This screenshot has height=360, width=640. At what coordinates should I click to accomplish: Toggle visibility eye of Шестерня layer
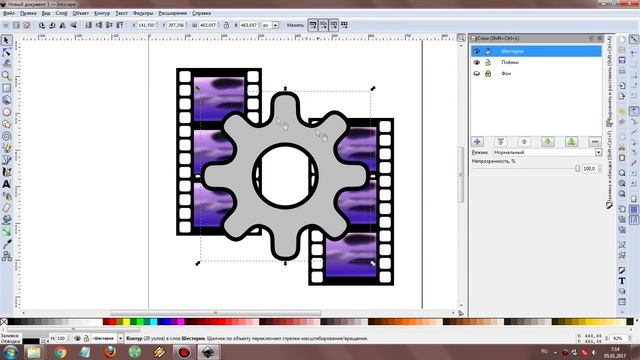[x=476, y=51]
